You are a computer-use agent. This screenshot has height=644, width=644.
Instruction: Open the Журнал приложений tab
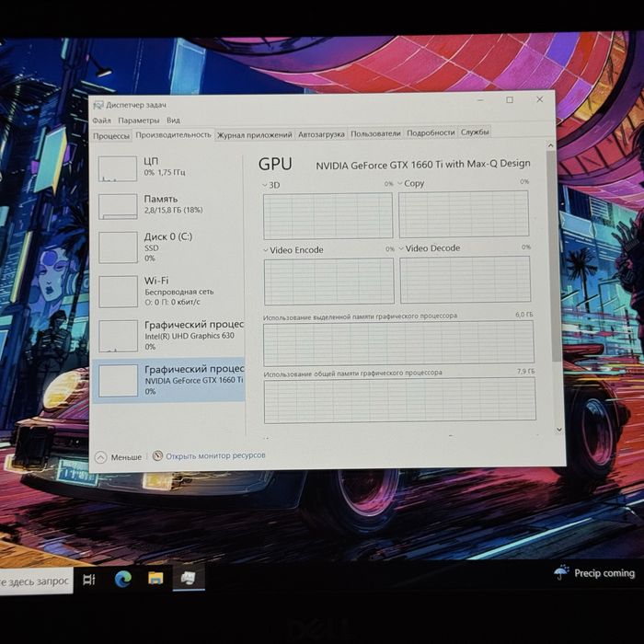coord(254,134)
